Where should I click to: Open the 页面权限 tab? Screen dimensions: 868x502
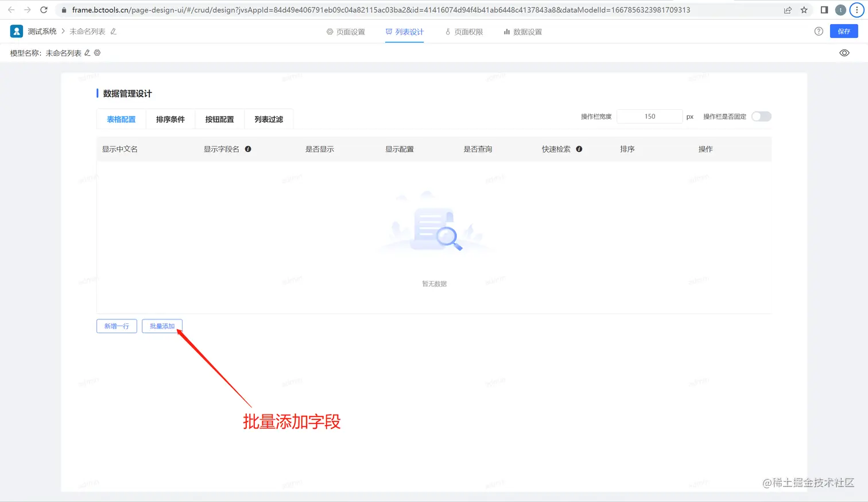464,32
